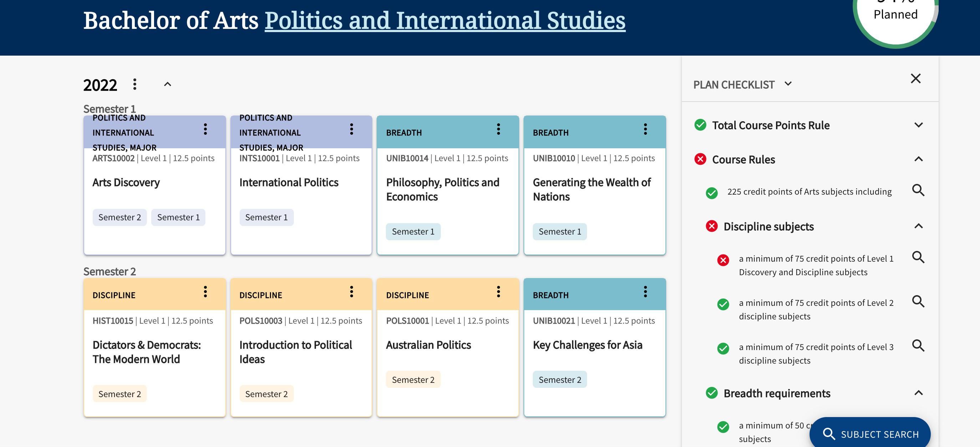Select the Breadth requirements heading

click(x=777, y=394)
